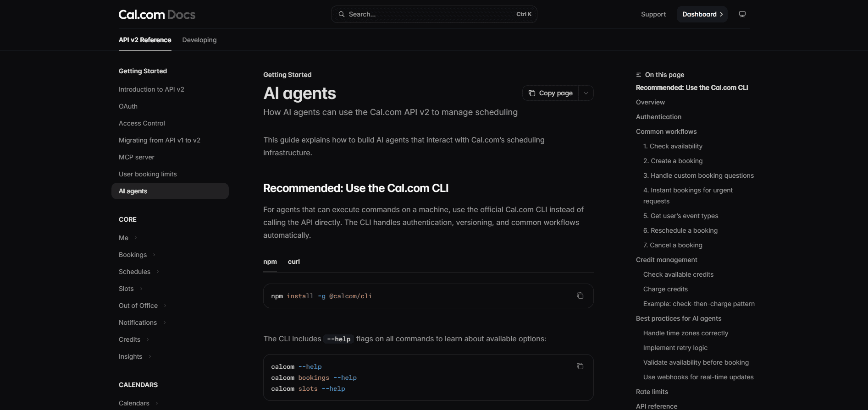Select the curl tab
This screenshot has width=868, height=410.
294,262
